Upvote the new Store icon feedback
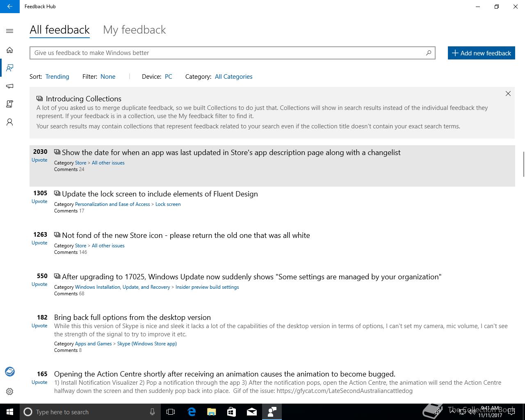 pyautogui.click(x=39, y=243)
